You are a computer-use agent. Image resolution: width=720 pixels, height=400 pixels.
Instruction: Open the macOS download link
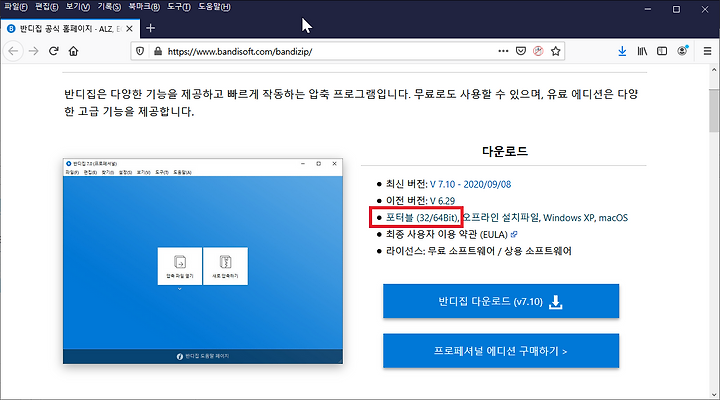[x=613, y=218]
